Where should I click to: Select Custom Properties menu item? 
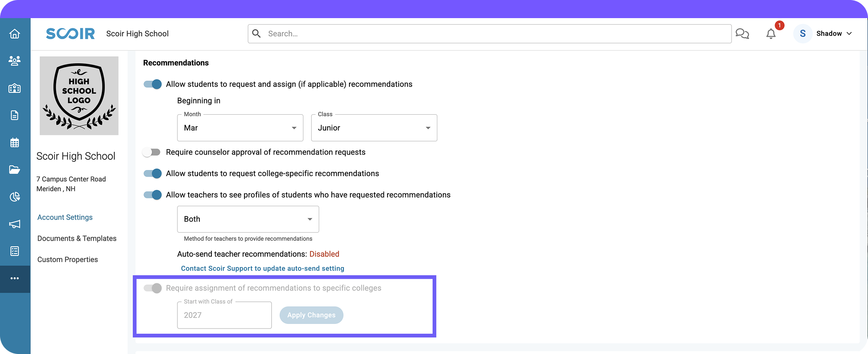pyautogui.click(x=68, y=260)
